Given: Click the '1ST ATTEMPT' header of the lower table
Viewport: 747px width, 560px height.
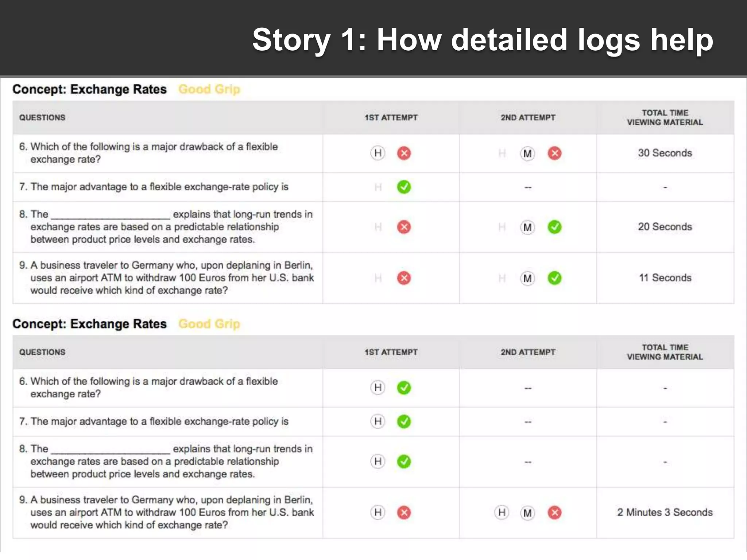Looking at the screenshot, I should tap(391, 352).
